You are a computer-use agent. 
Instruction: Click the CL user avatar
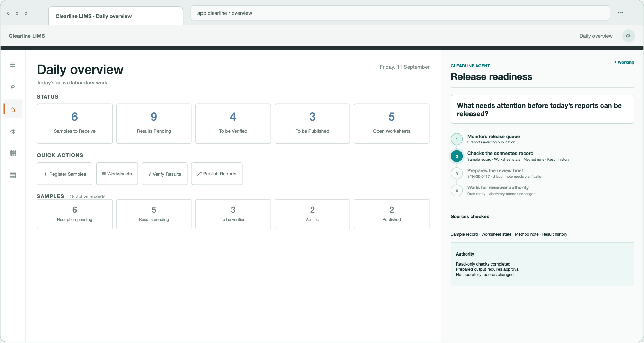pyautogui.click(x=628, y=36)
